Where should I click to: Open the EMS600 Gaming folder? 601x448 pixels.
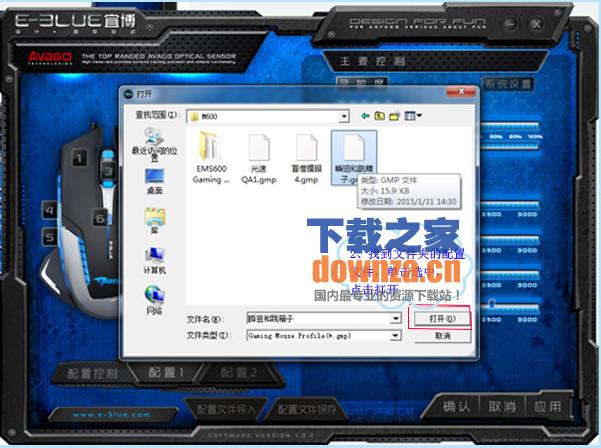(x=210, y=158)
